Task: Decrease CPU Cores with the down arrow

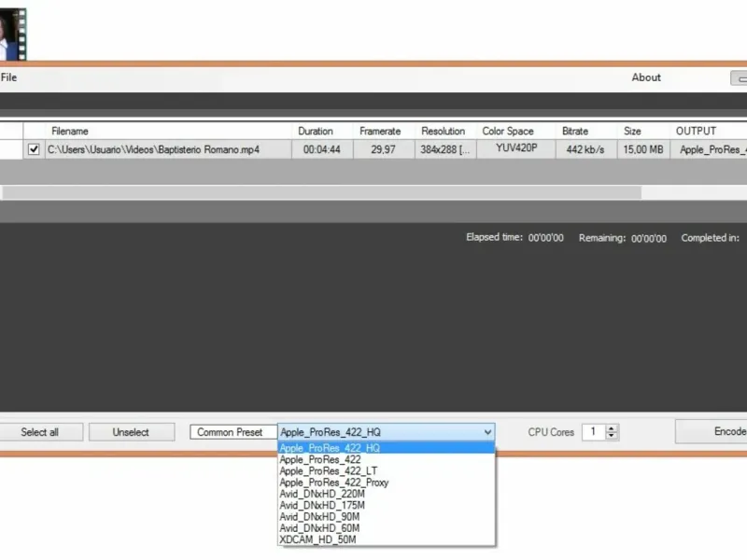Action: point(612,436)
